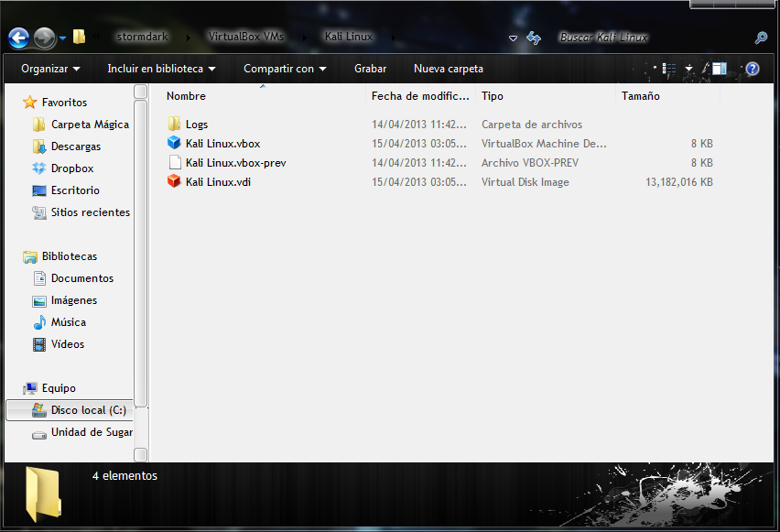The width and height of the screenshot is (780, 532).
Task: Click the grey forward navigation arrow
Action: click(44, 38)
